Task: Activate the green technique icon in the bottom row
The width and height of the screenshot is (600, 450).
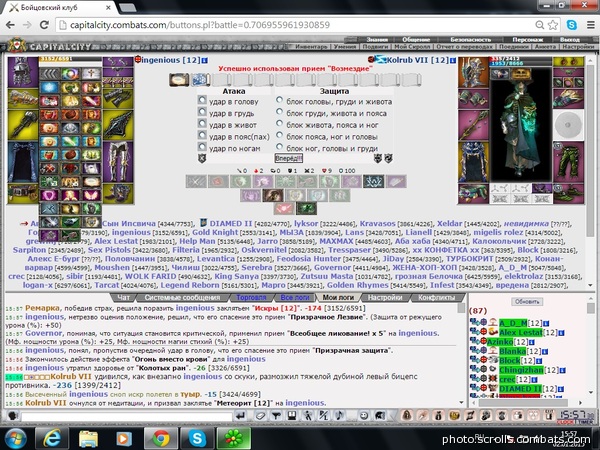Action: pyautogui.click(x=307, y=209)
